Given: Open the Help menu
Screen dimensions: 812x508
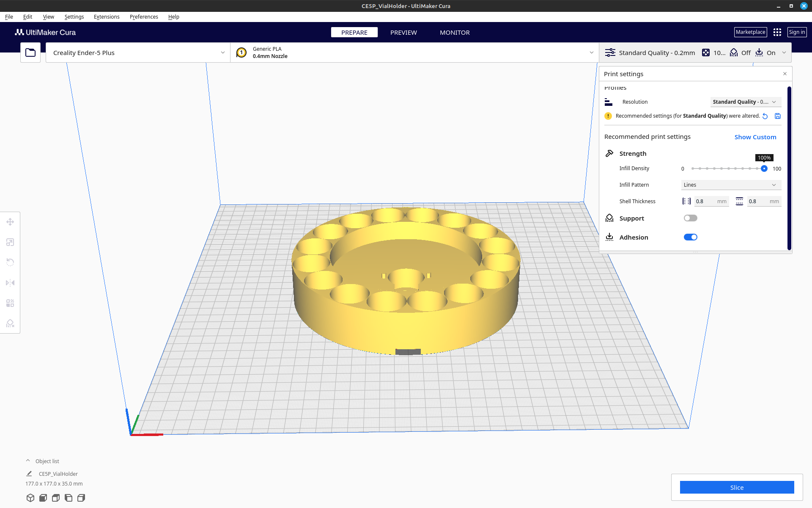Looking at the screenshot, I should pyautogui.click(x=174, y=17).
